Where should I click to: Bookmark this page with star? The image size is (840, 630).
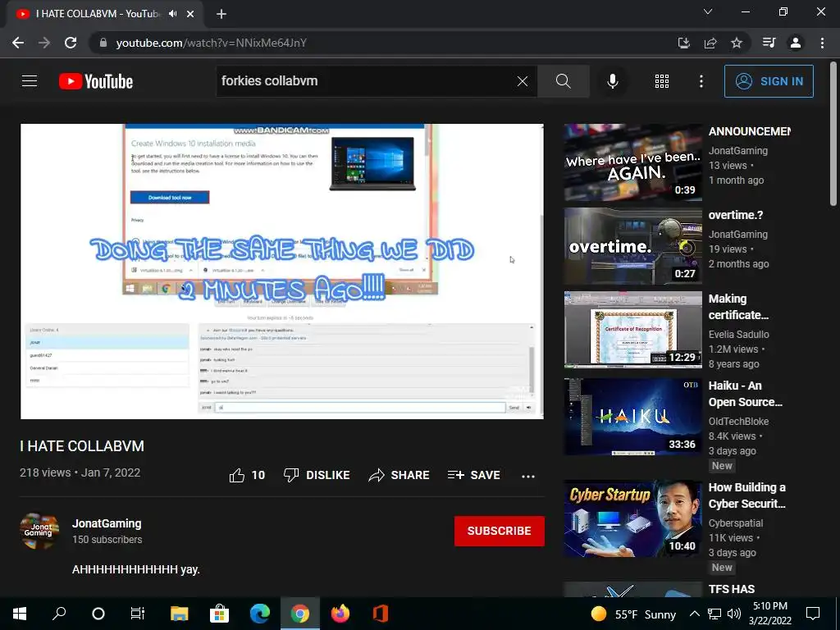point(737,43)
